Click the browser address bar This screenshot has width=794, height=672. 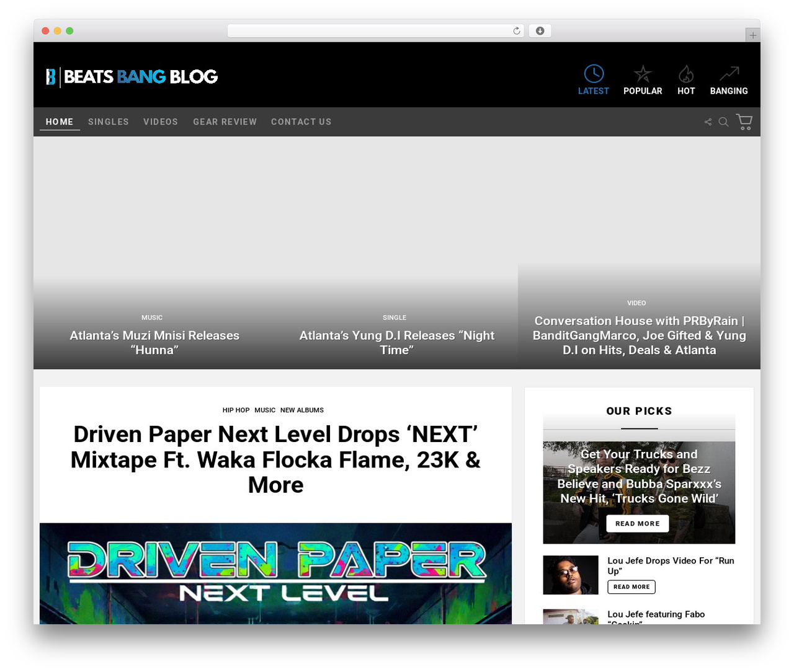click(375, 31)
